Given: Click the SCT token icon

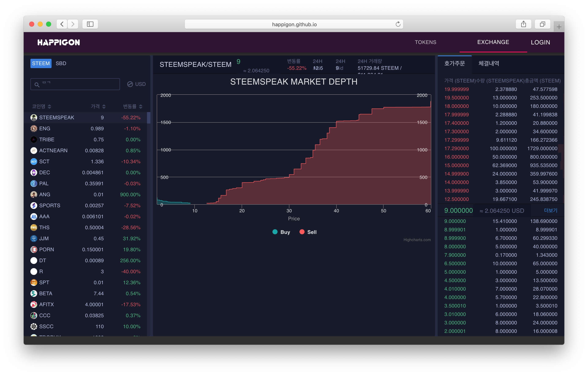Looking at the screenshot, I should click(x=34, y=162).
